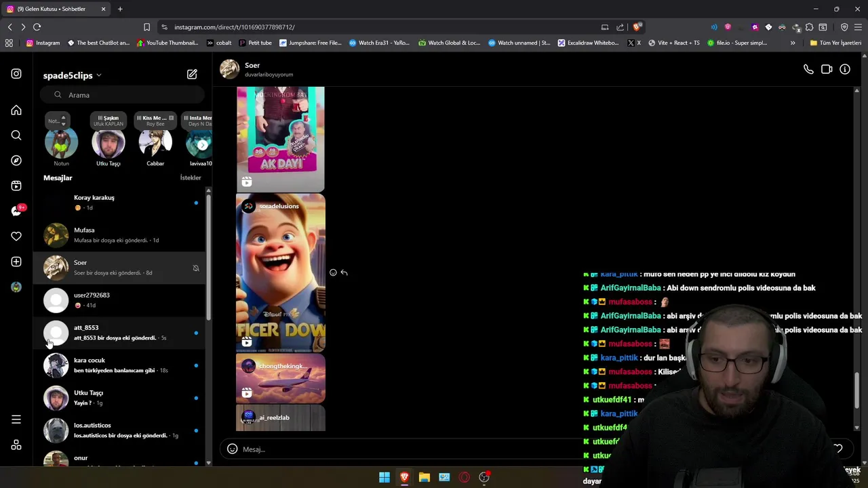
Task: Show more bookmarks overflow chevron
Action: coord(793,43)
